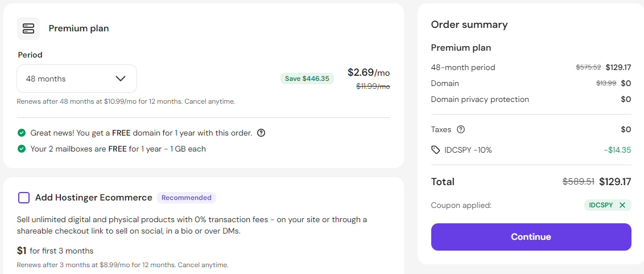The height and width of the screenshot is (274, 644).
Task: Select the Add Hostinger Ecommerce heading
Action: pyautogui.click(x=94, y=198)
